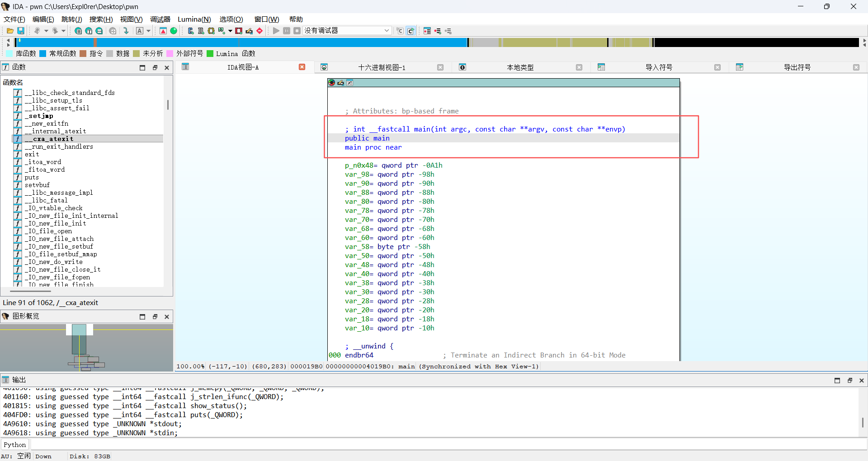This screenshot has height=461, width=868.
Task: Click the cyan segment of the navigation band
Action: 242,42
